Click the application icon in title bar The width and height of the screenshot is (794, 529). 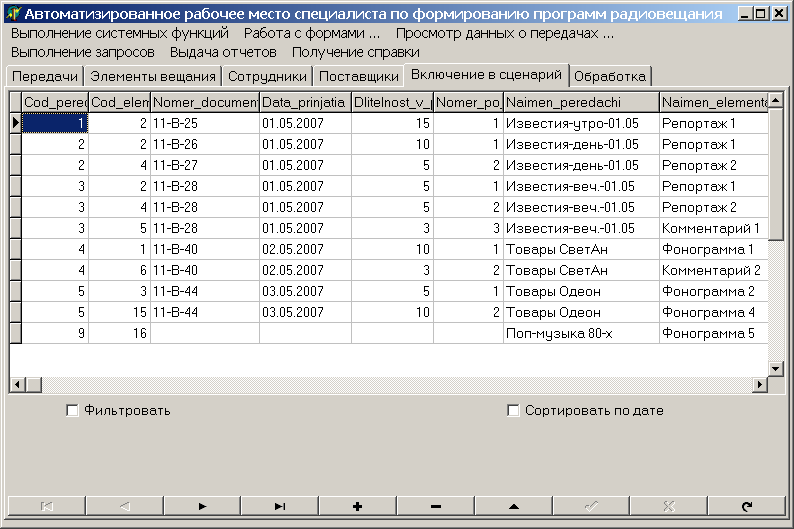click(13, 13)
